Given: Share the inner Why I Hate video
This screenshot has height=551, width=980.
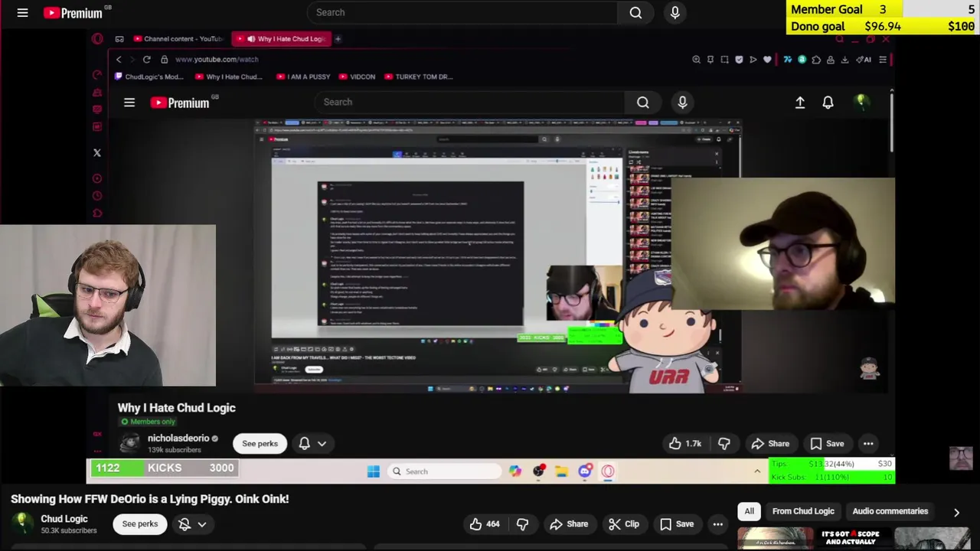Looking at the screenshot, I should coord(770,444).
